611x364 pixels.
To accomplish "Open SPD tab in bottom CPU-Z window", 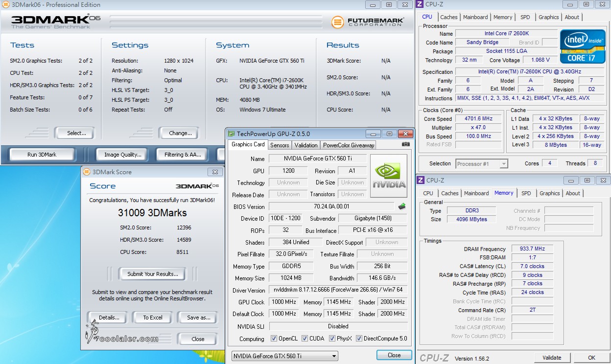I will 526,193.
